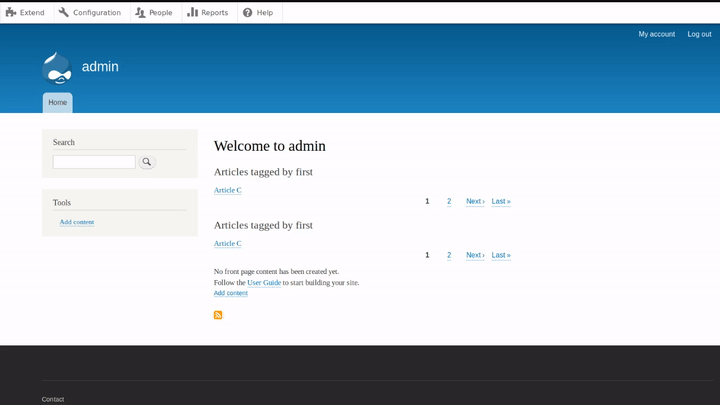Viewport: 720px width, 405px height.
Task: Open the Help menu item
Action: coord(259,12)
